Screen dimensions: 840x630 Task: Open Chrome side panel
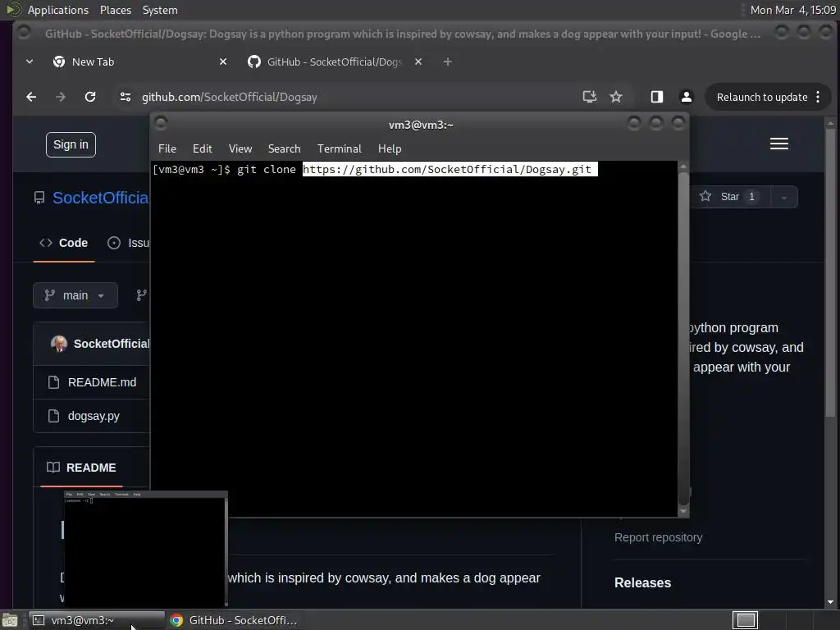click(x=657, y=97)
